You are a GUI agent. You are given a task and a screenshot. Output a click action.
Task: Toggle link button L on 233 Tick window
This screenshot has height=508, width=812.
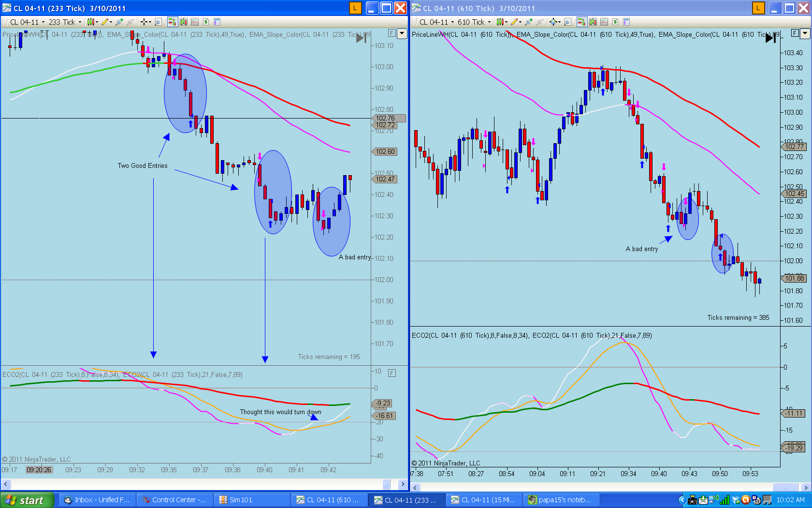click(x=355, y=8)
